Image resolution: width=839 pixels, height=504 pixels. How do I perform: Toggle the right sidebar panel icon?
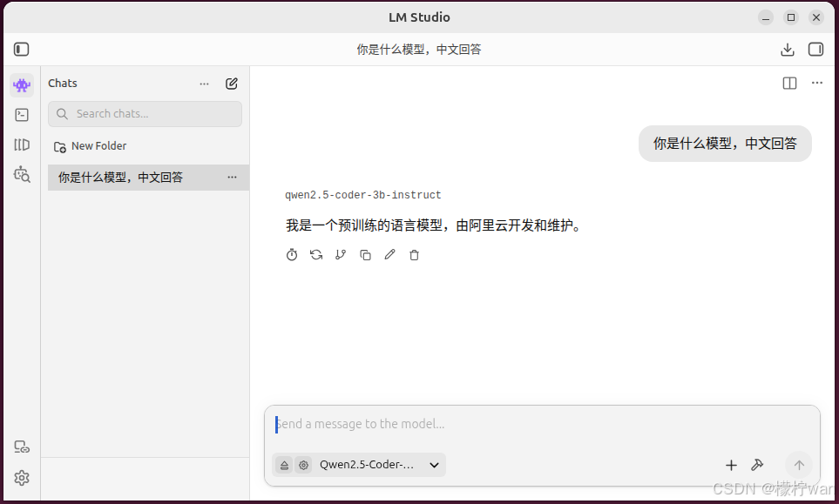pyautogui.click(x=816, y=49)
